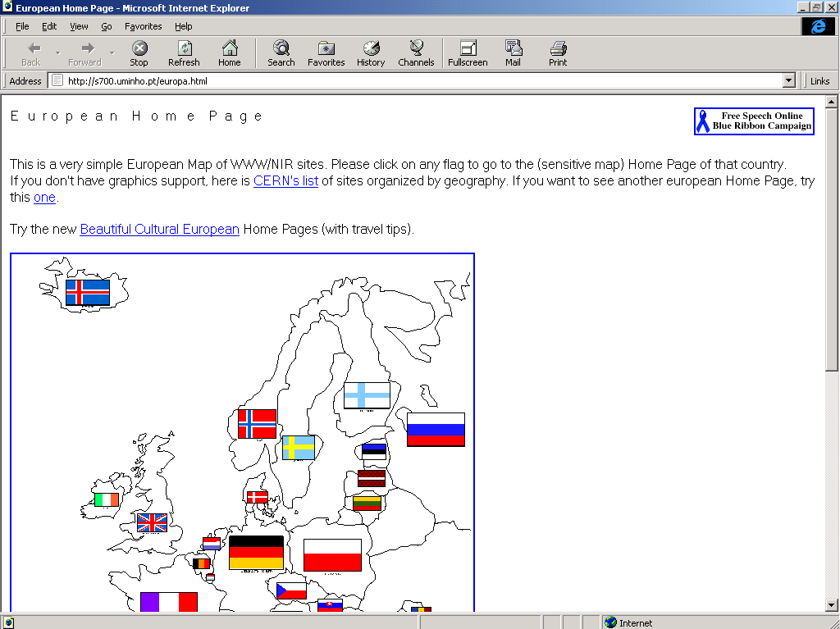
Task: Open the Edit menu
Action: coord(49,26)
